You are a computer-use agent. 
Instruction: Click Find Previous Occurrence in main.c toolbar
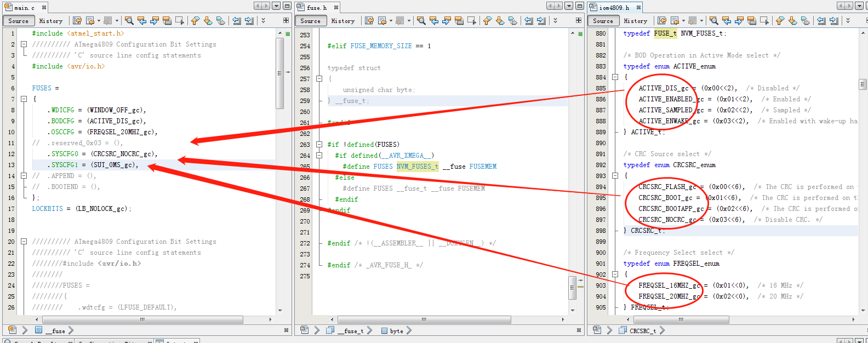coord(142,20)
